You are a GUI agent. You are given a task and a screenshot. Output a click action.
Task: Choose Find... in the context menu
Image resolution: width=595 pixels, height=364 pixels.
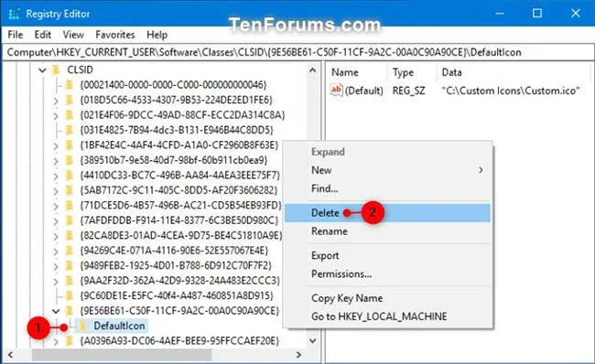pos(388,188)
